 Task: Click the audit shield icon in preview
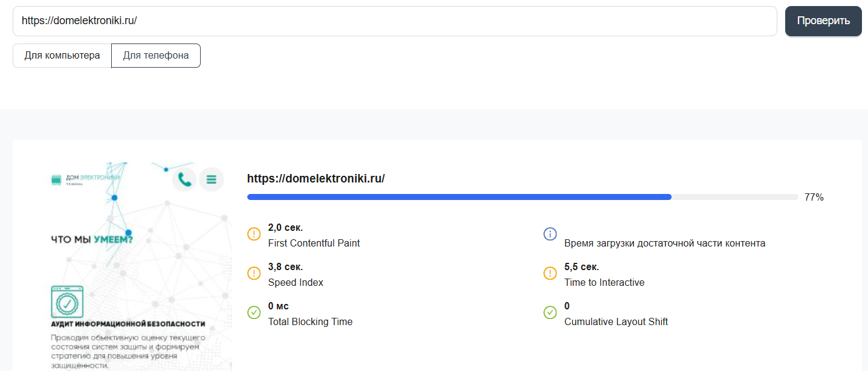point(67,302)
